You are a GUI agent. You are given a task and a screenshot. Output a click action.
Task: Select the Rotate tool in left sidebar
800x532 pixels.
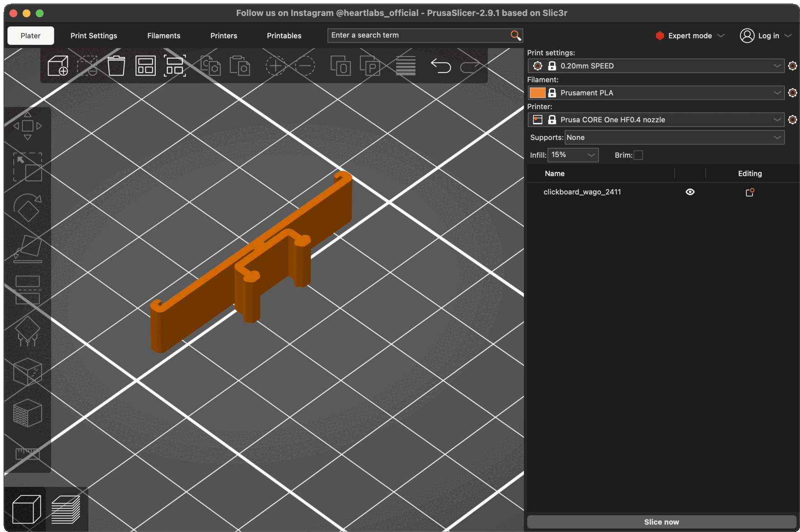click(28, 208)
